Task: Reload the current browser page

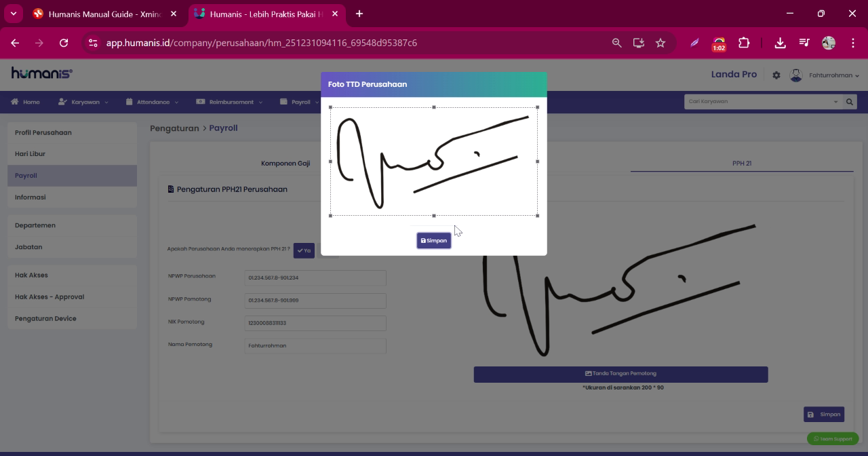Action: click(64, 43)
